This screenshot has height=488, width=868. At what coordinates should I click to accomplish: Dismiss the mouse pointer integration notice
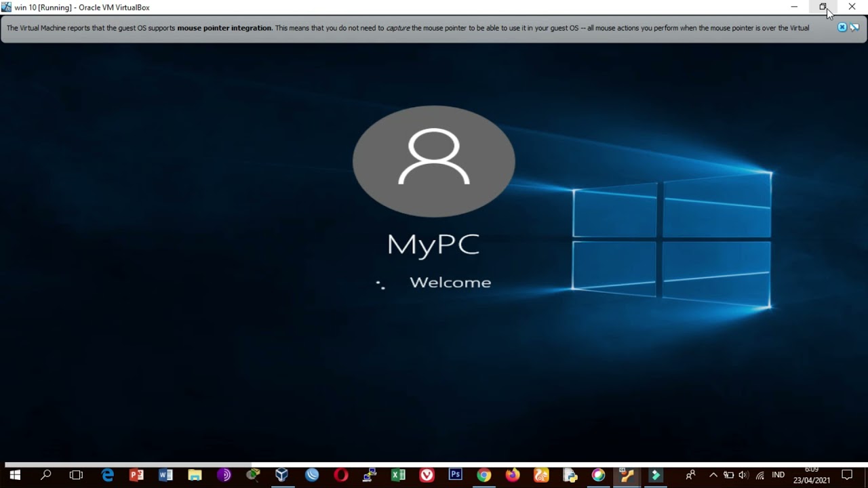click(x=842, y=28)
